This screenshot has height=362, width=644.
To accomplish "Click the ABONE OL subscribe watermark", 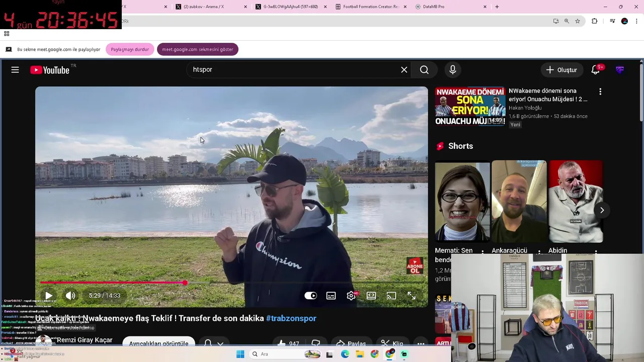I will [415, 266].
